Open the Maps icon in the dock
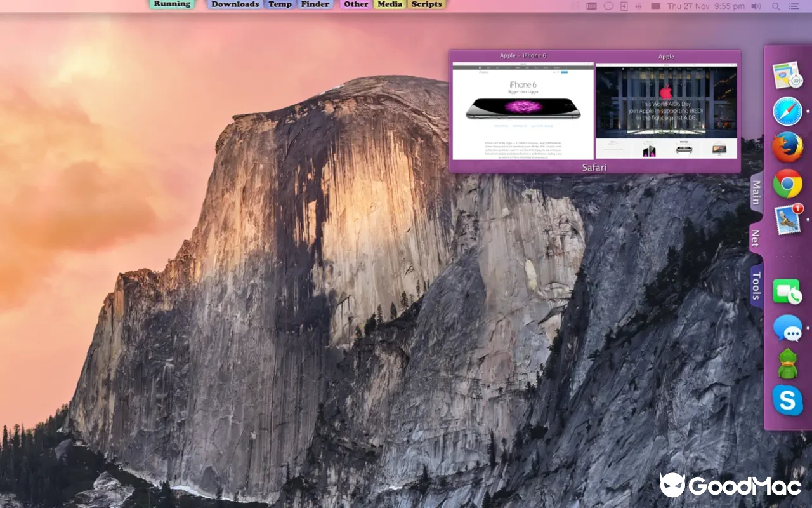812x508 pixels. [x=788, y=75]
